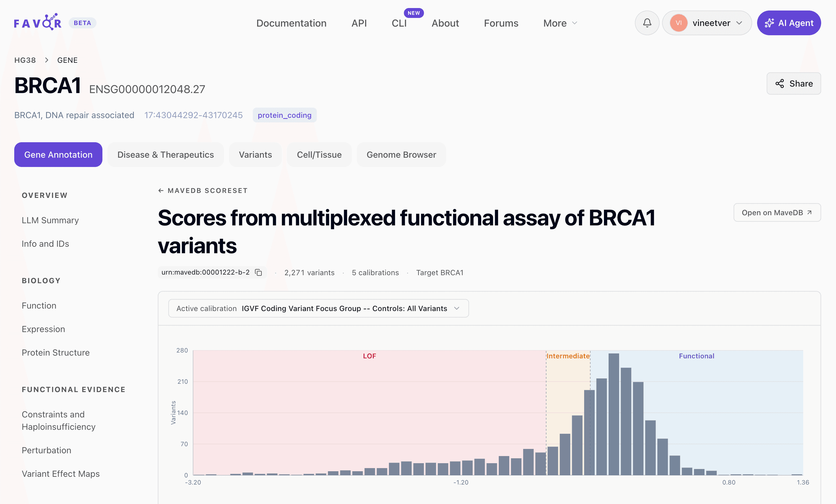Open Protein Structure section
836x504 pixels.
(56, 352)
